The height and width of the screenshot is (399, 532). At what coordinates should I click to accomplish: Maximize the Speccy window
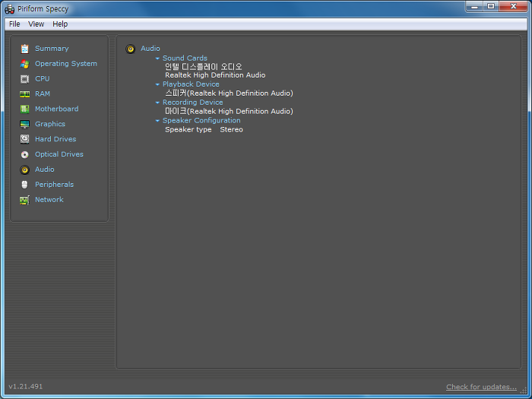tap(491, 6)
